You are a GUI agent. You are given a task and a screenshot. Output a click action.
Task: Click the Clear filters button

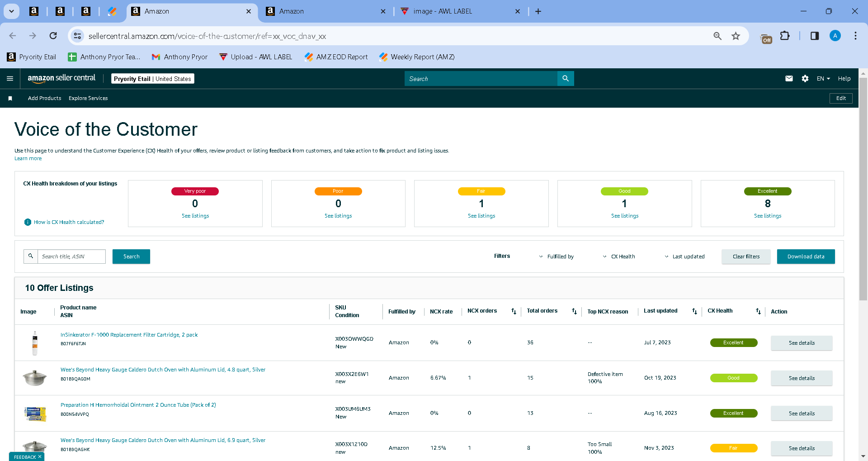coord(746,257)
